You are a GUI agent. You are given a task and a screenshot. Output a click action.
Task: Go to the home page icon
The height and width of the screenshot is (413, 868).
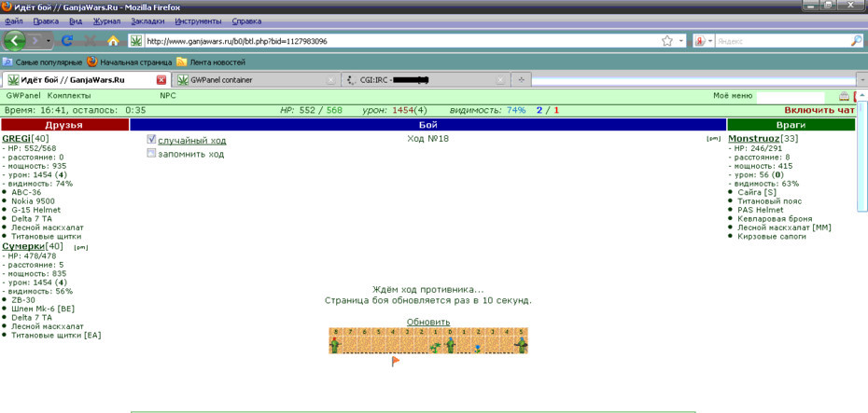click(113, 40)
